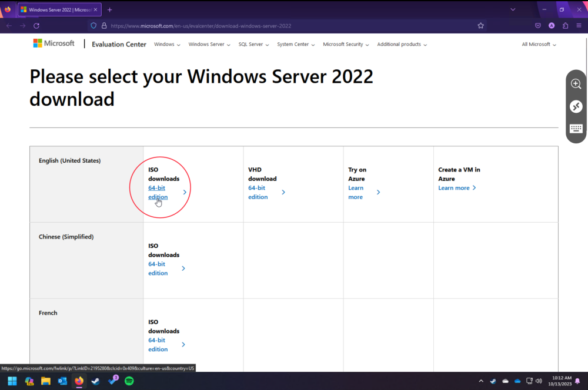Select the zoom magnifier in the remote session sidebar
Image resolution: width=588 pixels, height=390 pixels.
(x=576, y=83)
